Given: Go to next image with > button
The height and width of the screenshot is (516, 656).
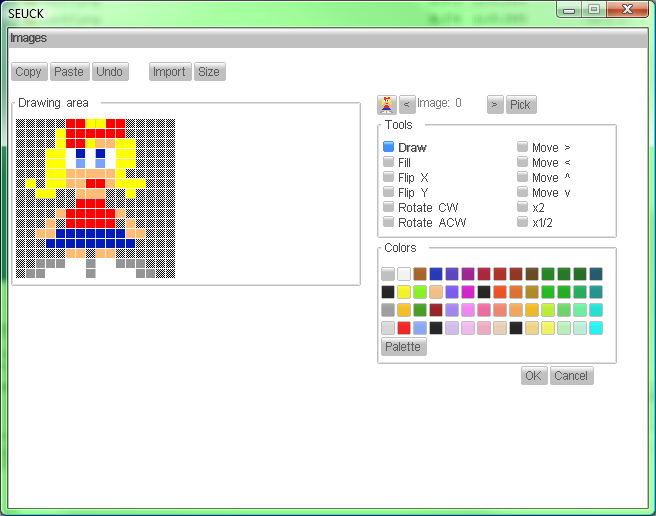Looking at the screenshot, I should tap(495, 105).
